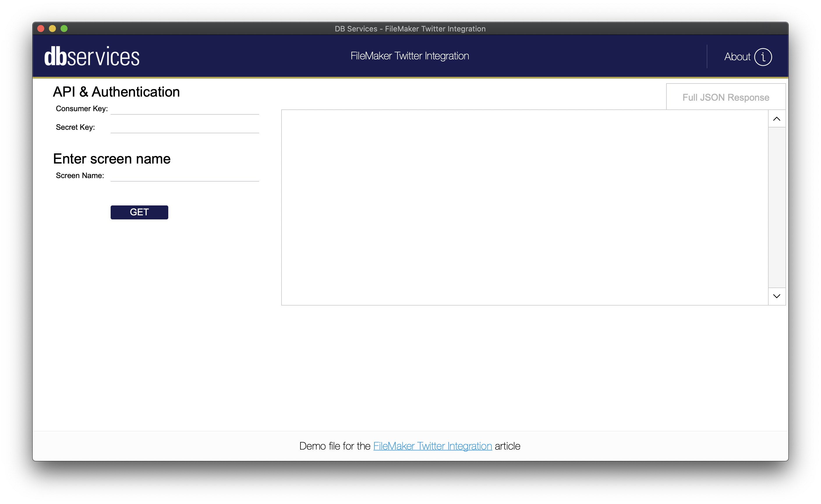The width and height of the screenshot is (821, 504).
Task: Focus the Secret Key input field
Action: tap(185, 127)
